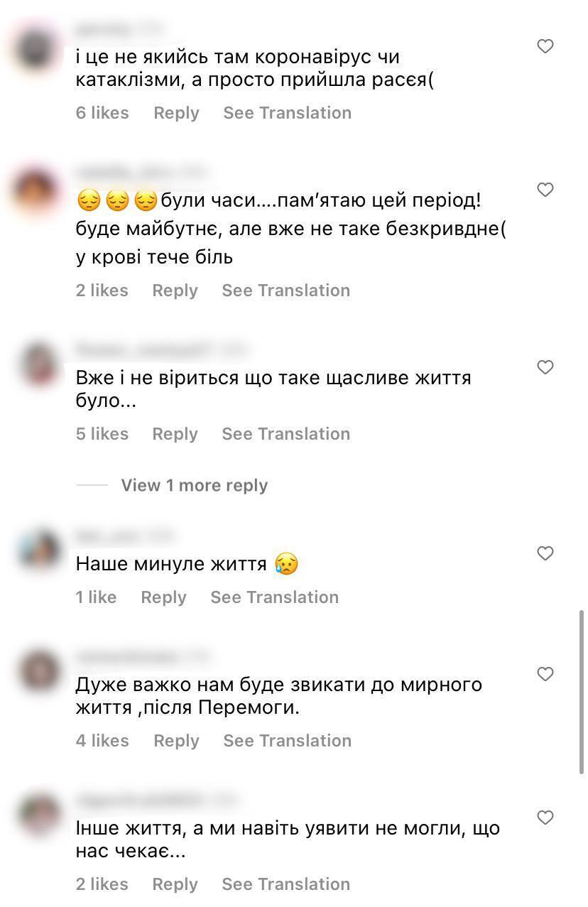The height and width of the screenshot is (907, 588).
Task: Reply to the comment about расєя
Action: coord(176,112)
